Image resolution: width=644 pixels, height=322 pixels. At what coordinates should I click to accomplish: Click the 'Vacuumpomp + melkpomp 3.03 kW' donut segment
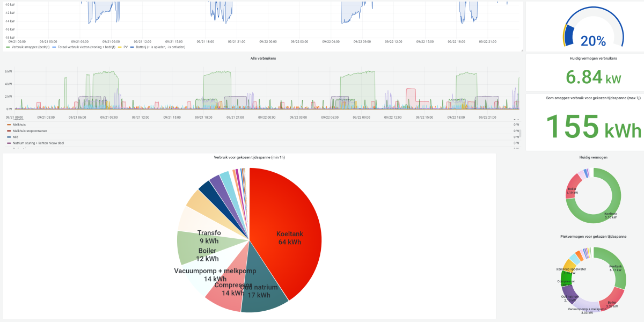[587, 308]
